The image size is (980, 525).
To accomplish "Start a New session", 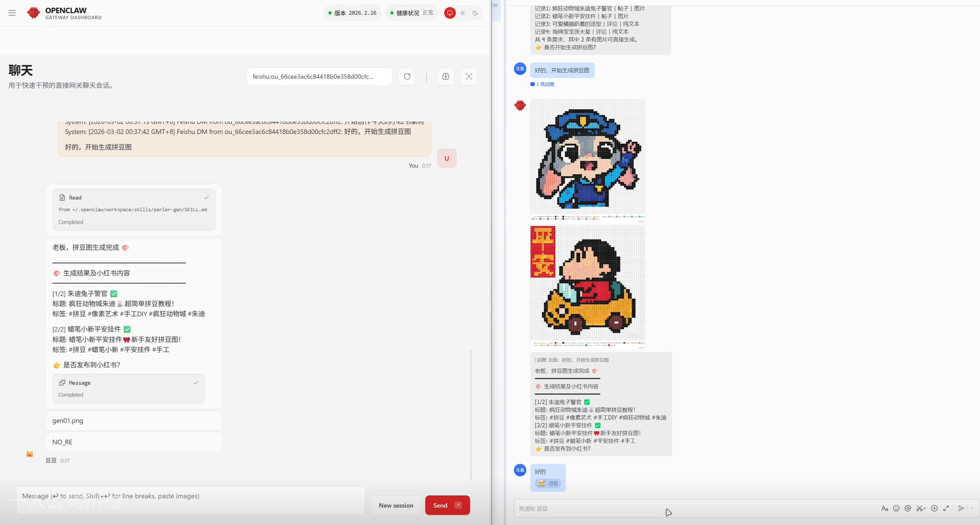I will (x=396, y=506).
